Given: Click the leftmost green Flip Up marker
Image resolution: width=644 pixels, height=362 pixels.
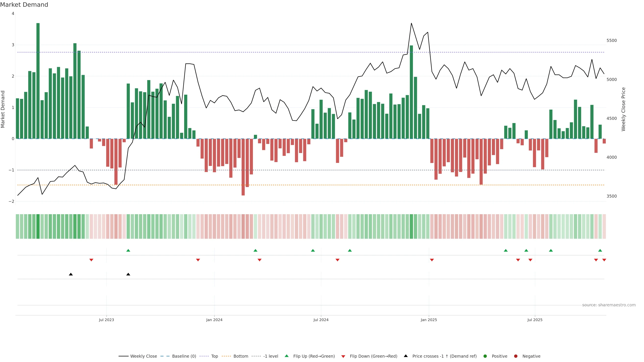Looking at the screenshot, I should click(x=128, y=250).
